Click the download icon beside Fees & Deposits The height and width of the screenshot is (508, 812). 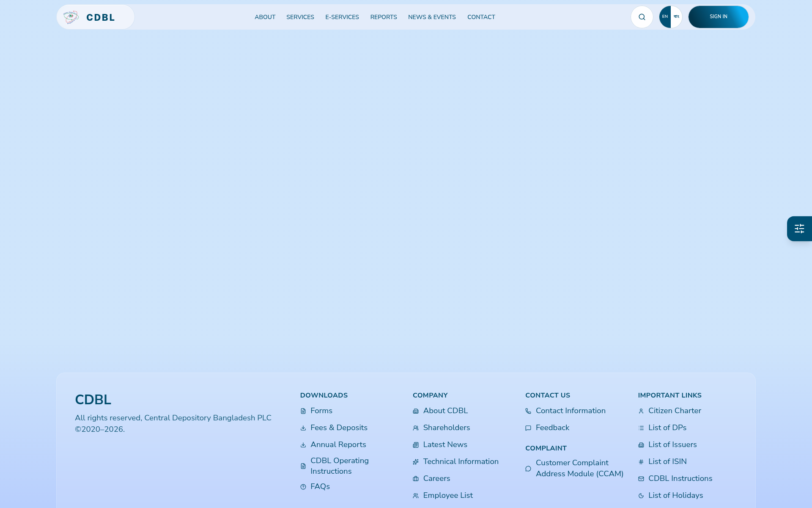click(303, 428)
